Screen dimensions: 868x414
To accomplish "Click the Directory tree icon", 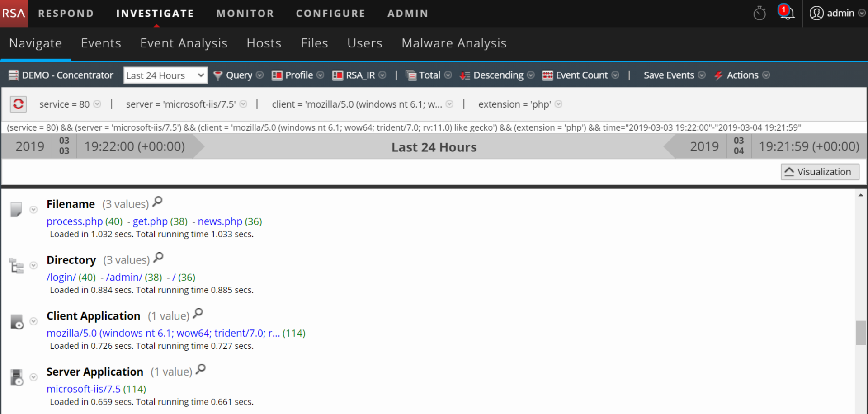I will 17,265.
